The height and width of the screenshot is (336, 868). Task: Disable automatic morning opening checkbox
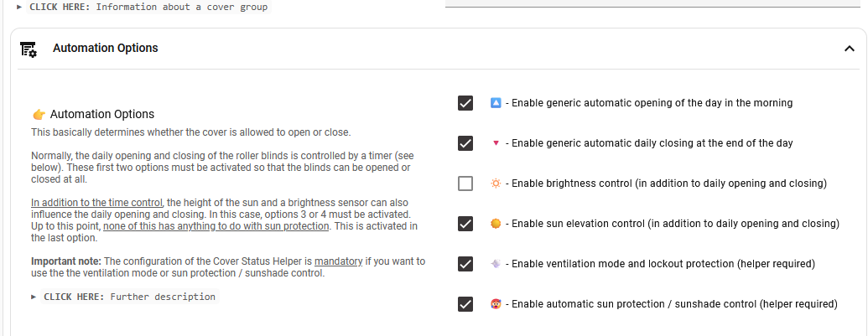465,103
